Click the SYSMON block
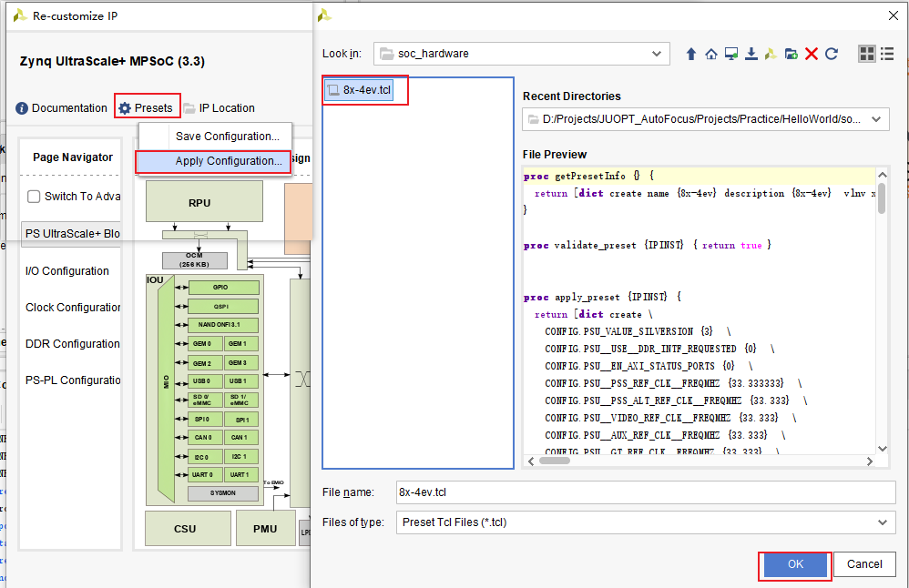The image size is (909, 588). click(x=223, y=493)
